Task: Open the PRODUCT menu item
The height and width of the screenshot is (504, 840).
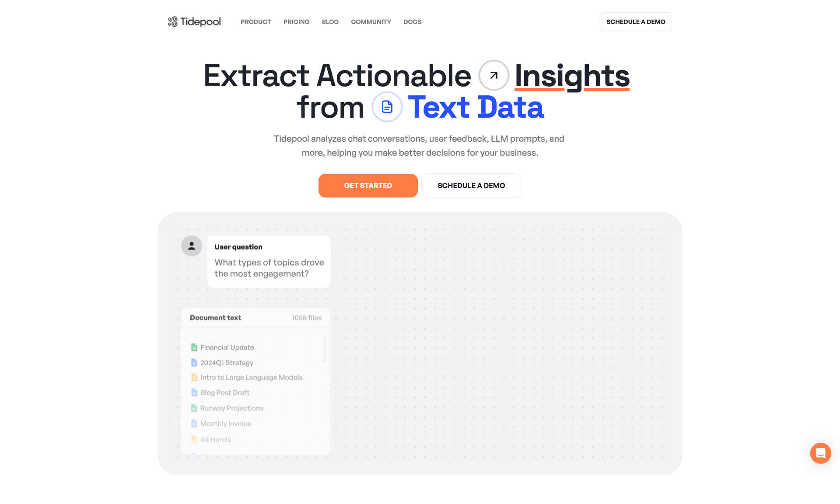Action: click(255, 21)
